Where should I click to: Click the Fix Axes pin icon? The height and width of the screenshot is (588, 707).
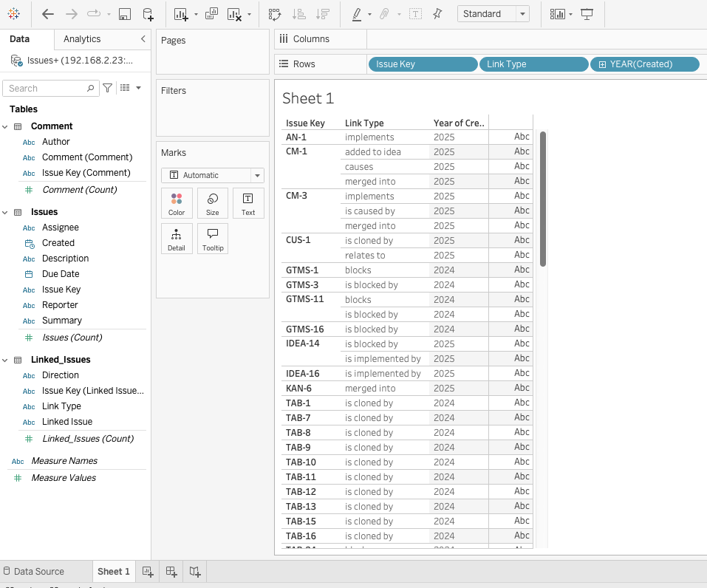(x=437, y=14)
